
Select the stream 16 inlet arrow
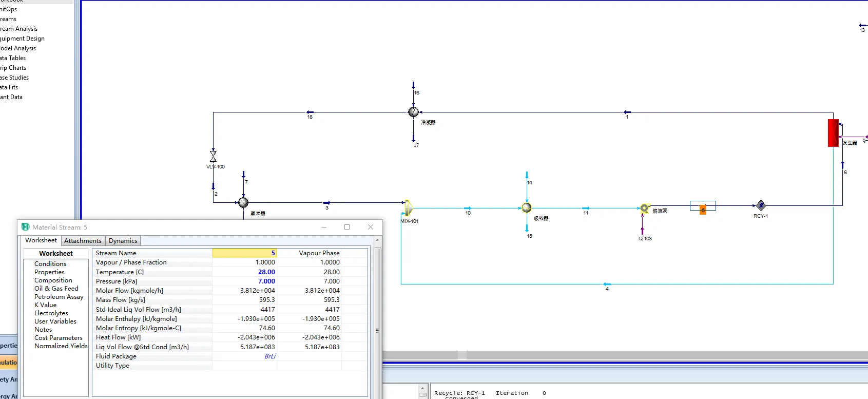(413, 85)
